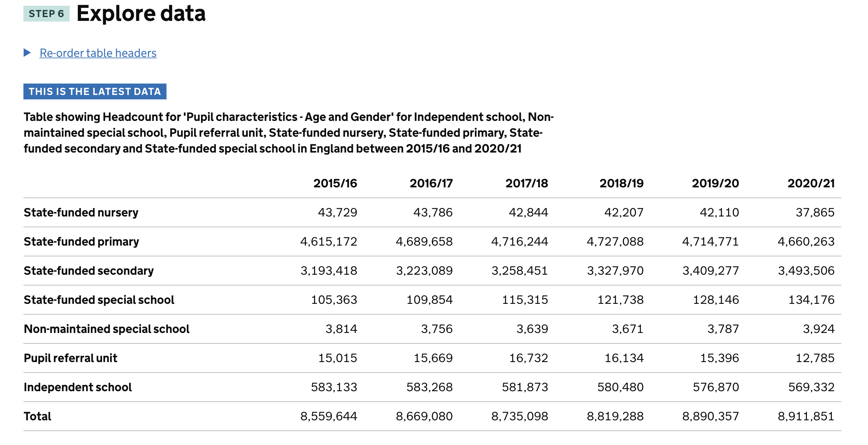This screenshot has height=445, width=868.
Task: Click the 8,911,851 total cell for 2020/21
Action: (x=806, y=417)
